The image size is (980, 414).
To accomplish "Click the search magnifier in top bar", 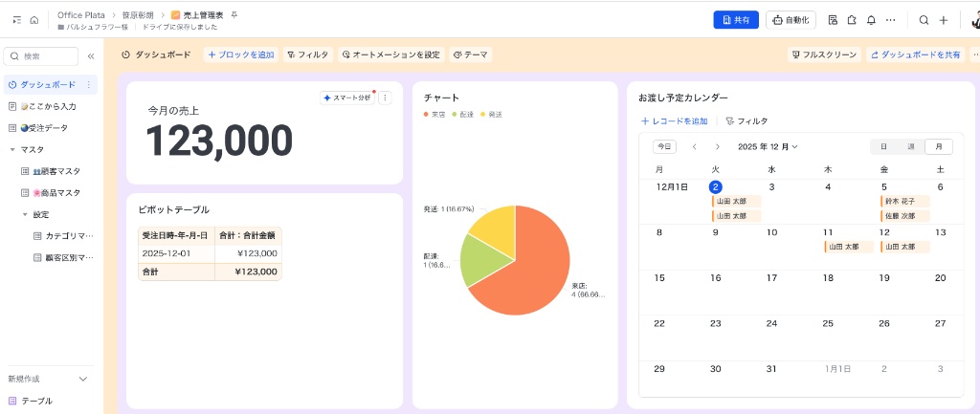I will point(924,20).
